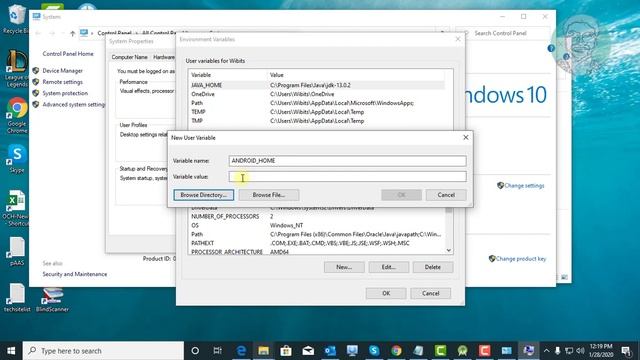The image size is (640, 360).
Task: Click the Search Control Panel box
Action: click(x=503, y=33)
